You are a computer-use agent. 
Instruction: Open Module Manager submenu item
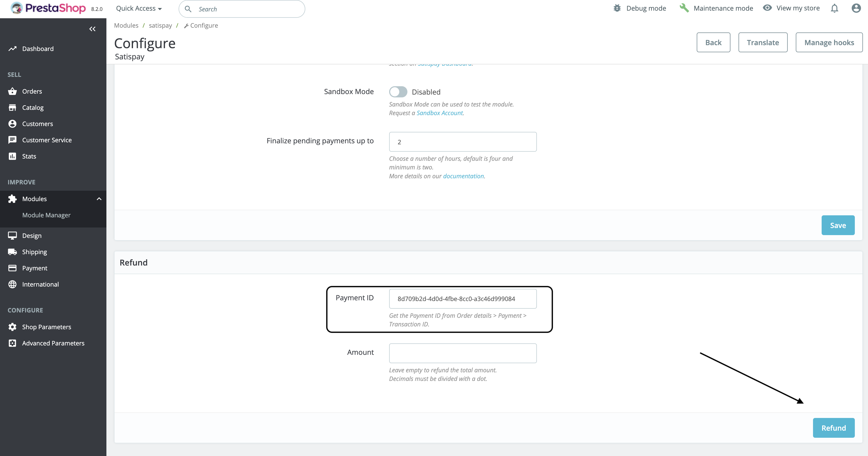(x=47, y=215)
